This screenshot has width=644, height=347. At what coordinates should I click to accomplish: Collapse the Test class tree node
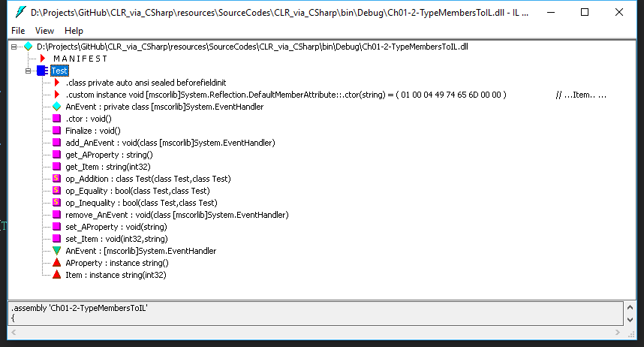(29, 71)
